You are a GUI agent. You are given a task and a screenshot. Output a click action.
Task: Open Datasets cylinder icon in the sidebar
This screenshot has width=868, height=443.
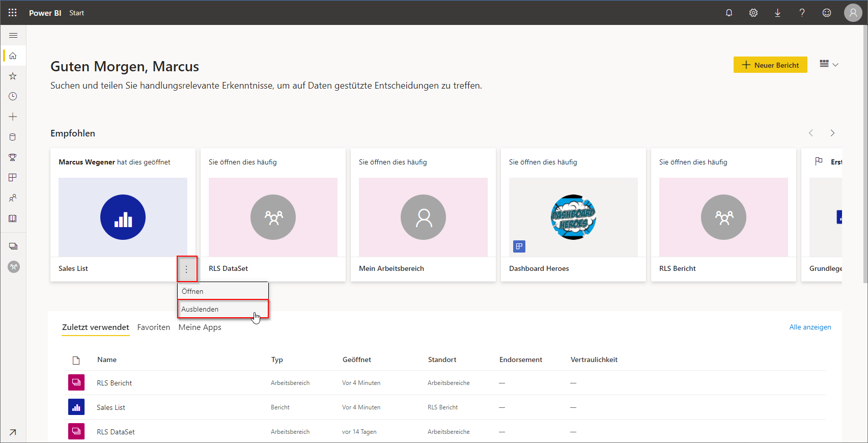coord(13,137)
